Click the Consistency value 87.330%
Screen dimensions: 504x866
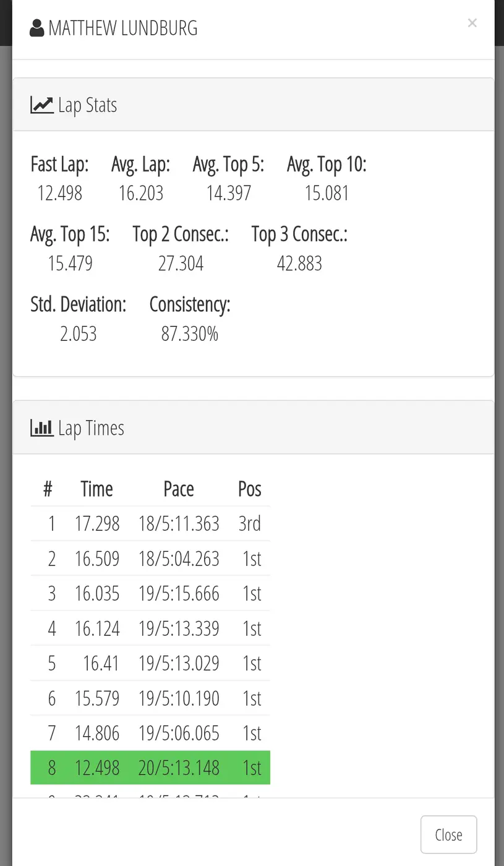tap(189, 335)
